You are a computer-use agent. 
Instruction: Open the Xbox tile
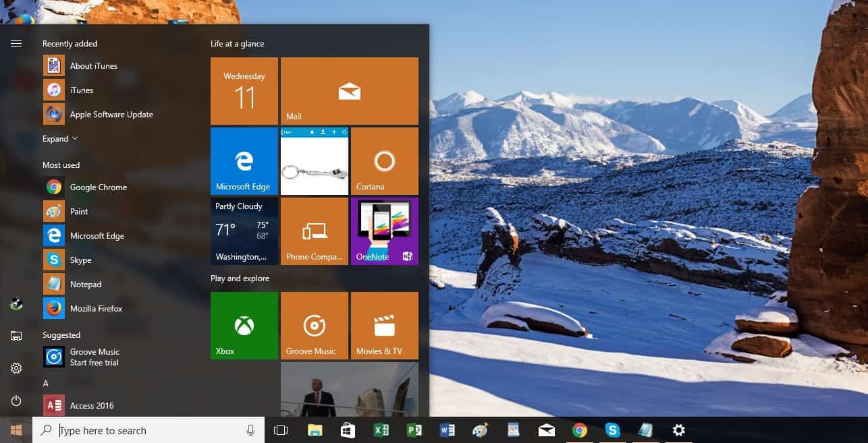(244, 326)
